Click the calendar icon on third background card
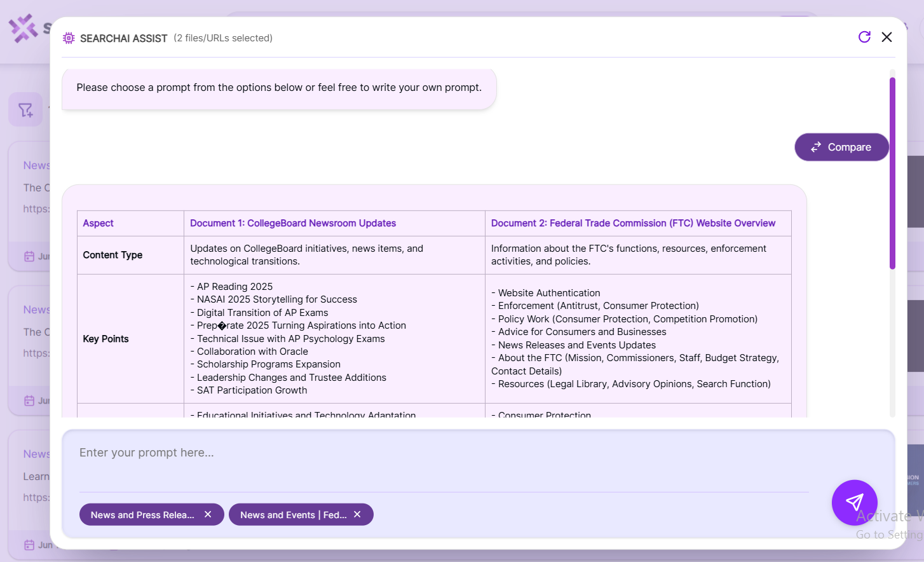This screenshot has height=562, width=924. (x=29, y=545)
